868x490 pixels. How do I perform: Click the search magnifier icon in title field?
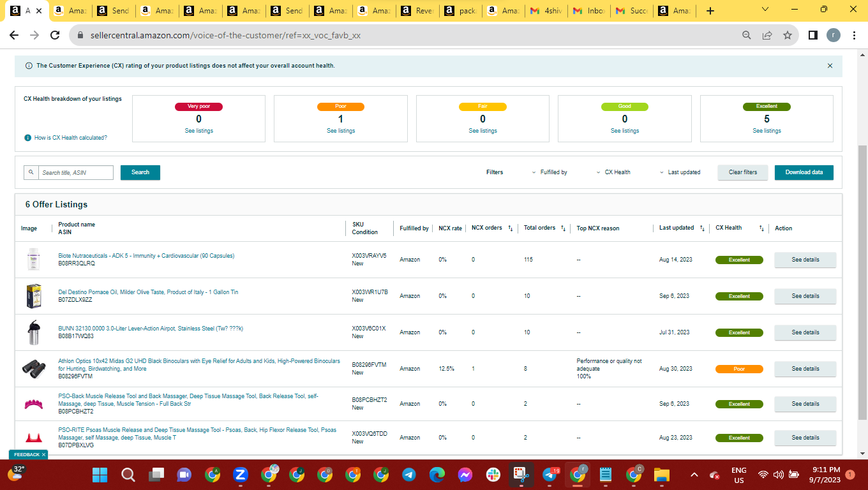[31, 172]
